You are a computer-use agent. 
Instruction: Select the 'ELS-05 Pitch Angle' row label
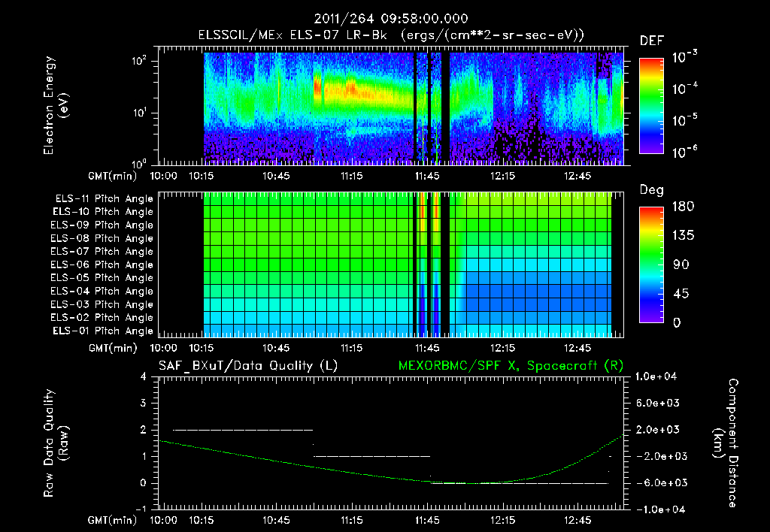pyautogui.click(x=102, y=278)
